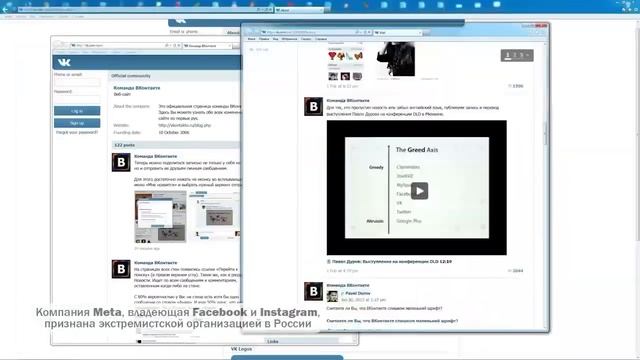Click the VK logo in back window header
This screenshot has width=640, height=360.
pyautogui.click(x=64, y=62)
